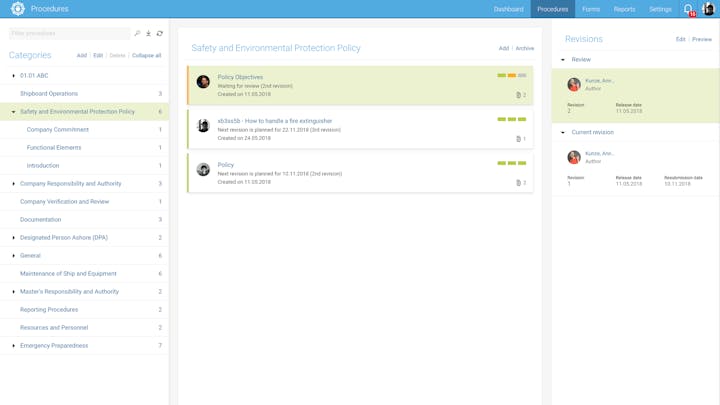Click the app logo next to Procedures
Screen dimensions: 720x405
[17, 9]
